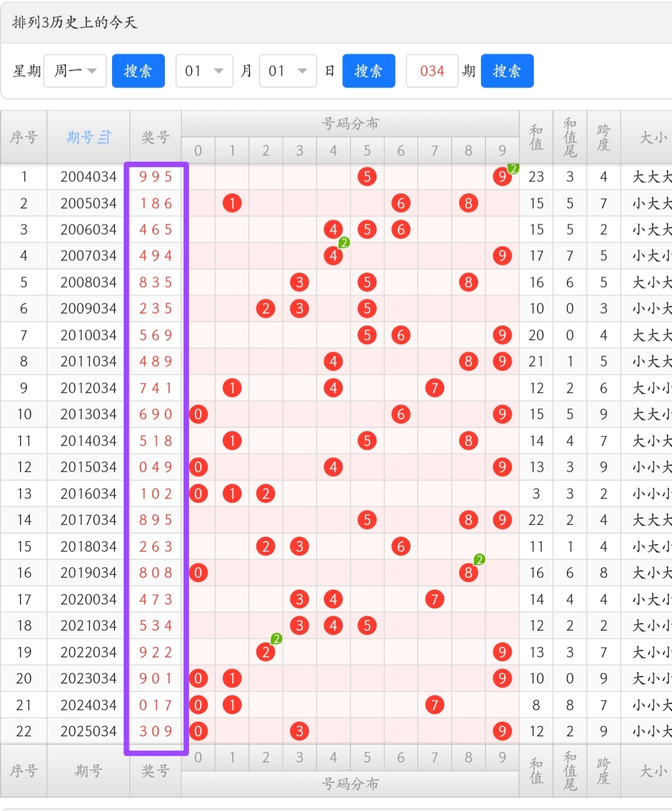672x811 pixels.
Task: Click the 和值 column header at top
Action: [536, 137]
